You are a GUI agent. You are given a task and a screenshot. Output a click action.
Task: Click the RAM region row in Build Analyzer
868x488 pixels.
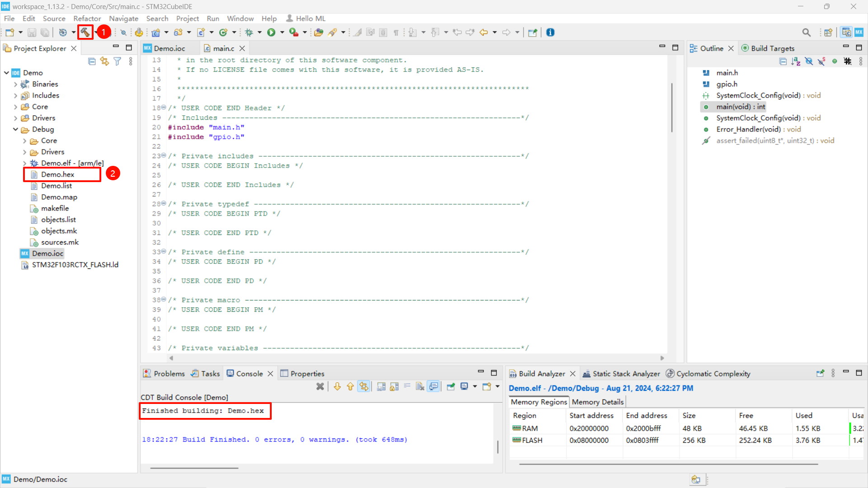pos(686,428)
